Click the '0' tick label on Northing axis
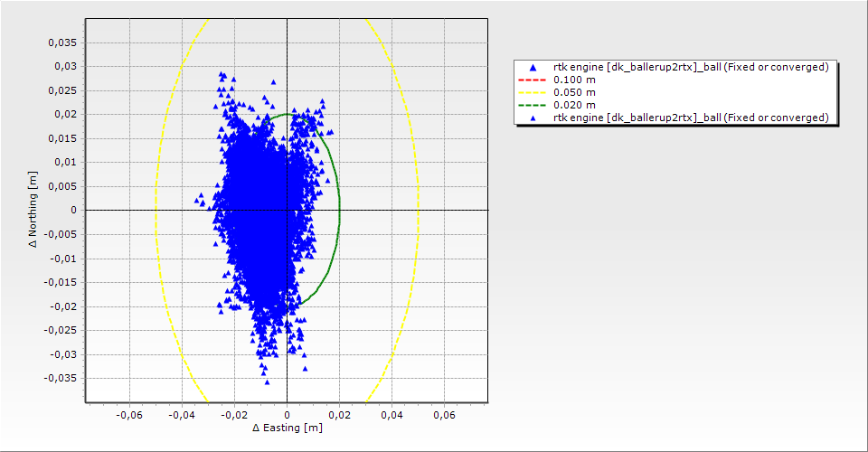 coord(73,211)
